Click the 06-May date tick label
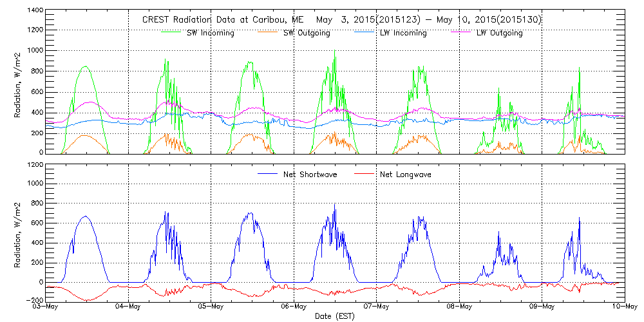Image resolution: width=644 pixels, height=322 pixels. (x=294, y=307)
